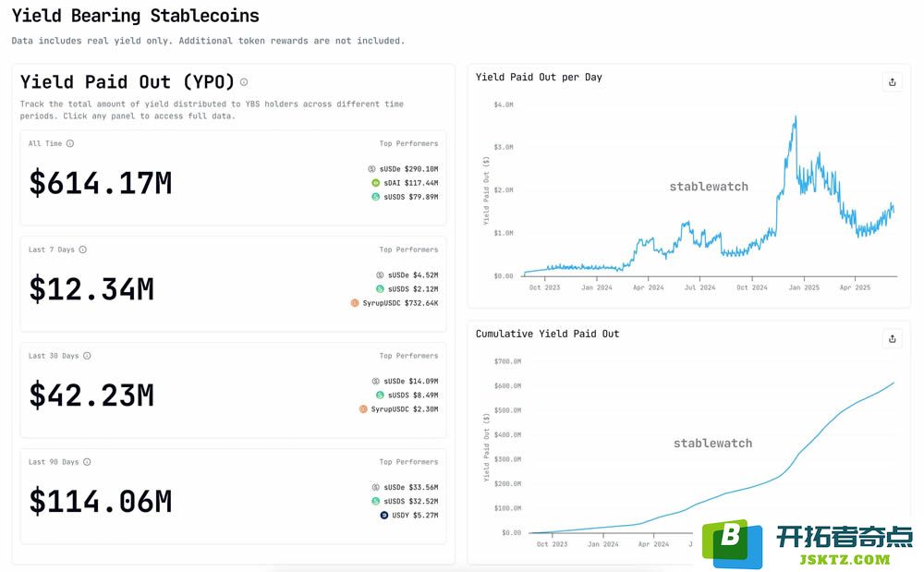This screenshot has width=924, height=572.
Task: Click the sUSDS icon in Last 30 Days panel
Action: pyautogui.click(x=380, y=395)
